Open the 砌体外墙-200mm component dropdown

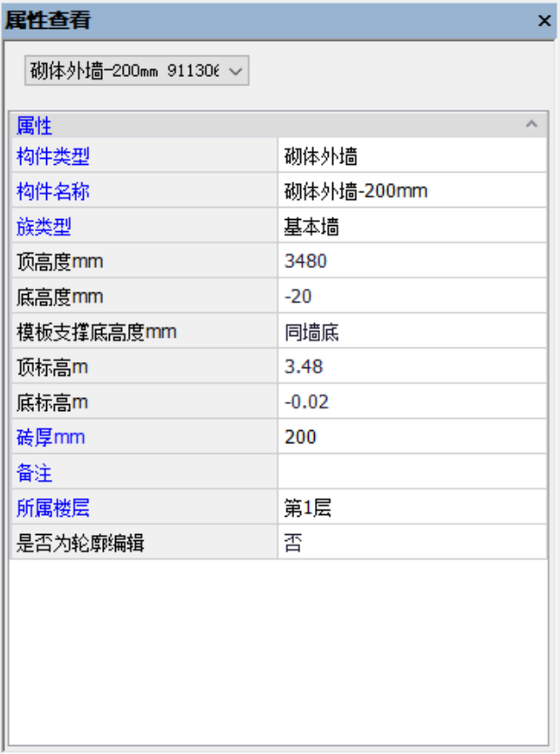pyautogui.click(x=137, y=71)
